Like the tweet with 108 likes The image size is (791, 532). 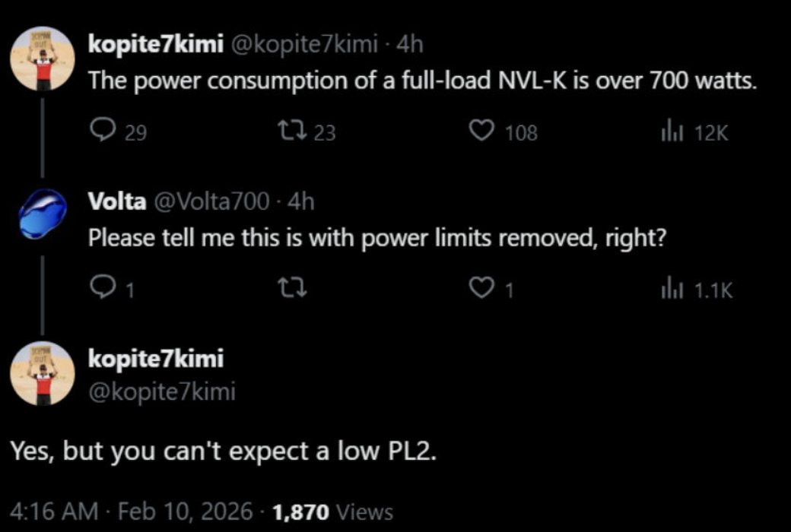481,132
